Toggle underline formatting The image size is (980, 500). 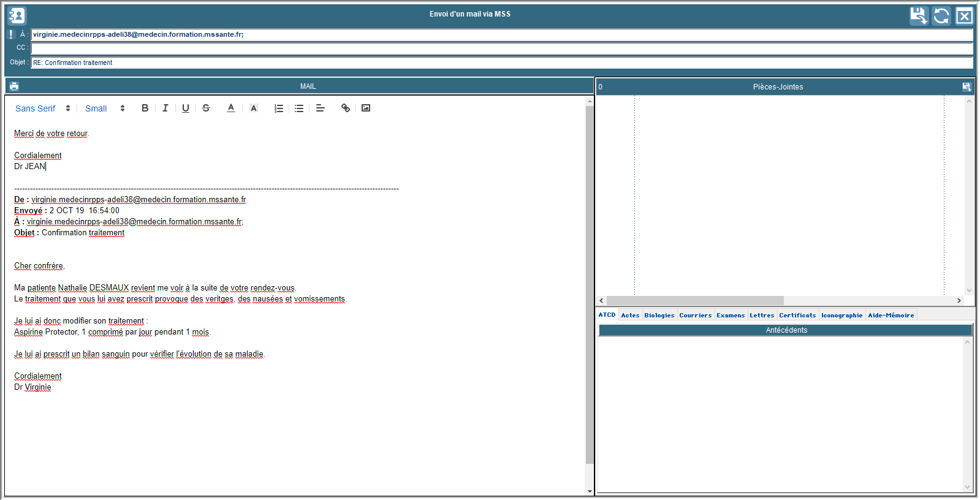point(186,108)
